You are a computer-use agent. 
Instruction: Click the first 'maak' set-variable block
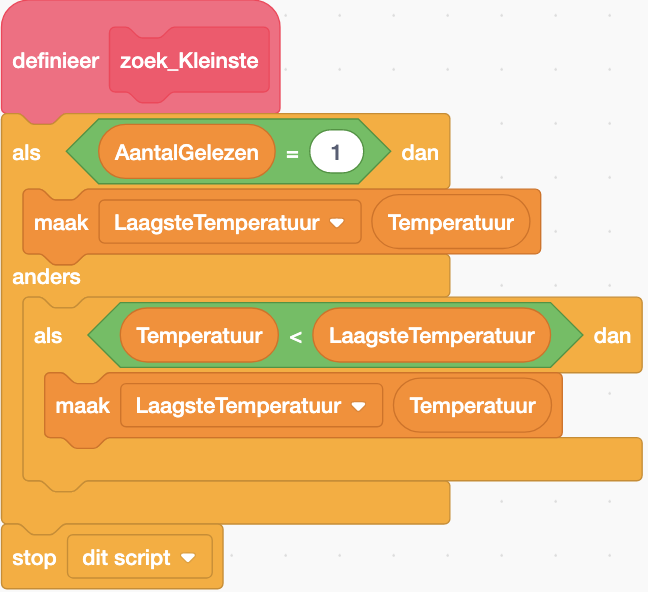coord(61,222)
